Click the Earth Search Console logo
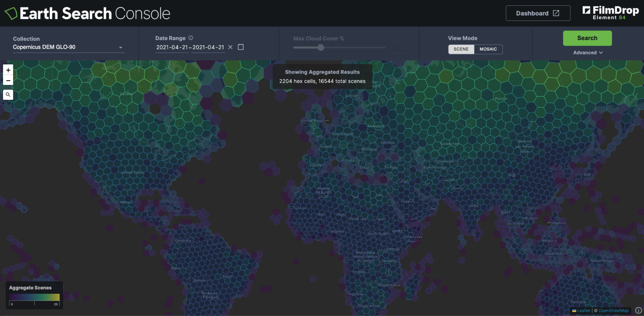The height and width of the screenshot is (316, 644). (87, 13)
